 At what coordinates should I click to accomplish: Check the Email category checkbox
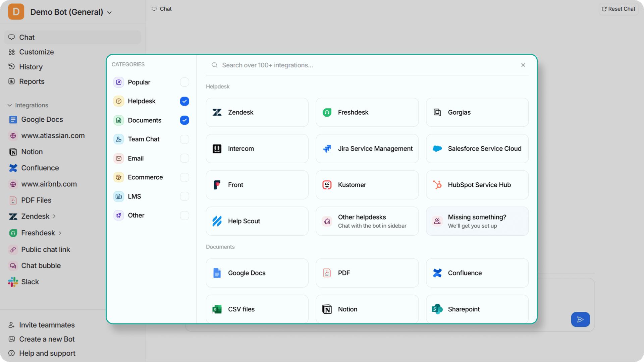pyautogui.click(x=184, y=158)
